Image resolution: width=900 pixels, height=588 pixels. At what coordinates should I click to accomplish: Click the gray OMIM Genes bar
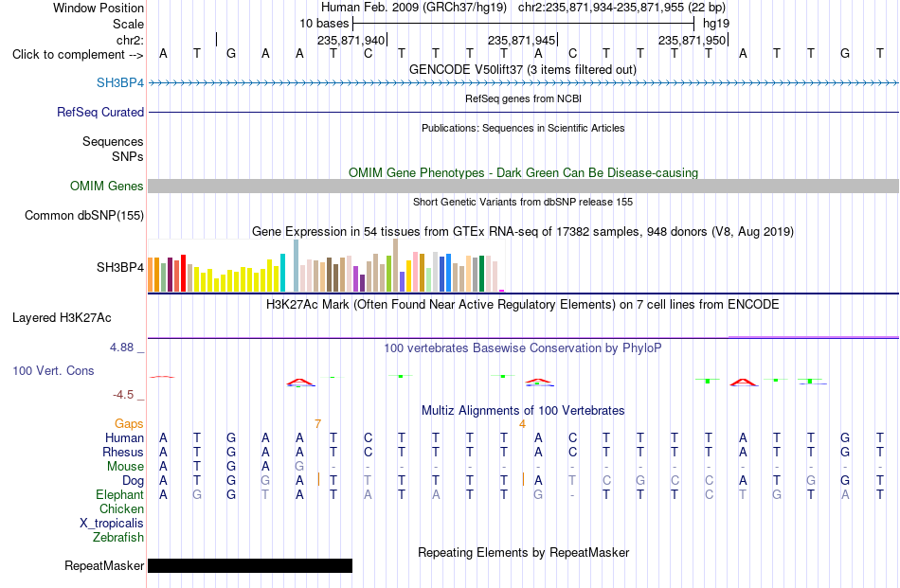click(x=524, y=186)
